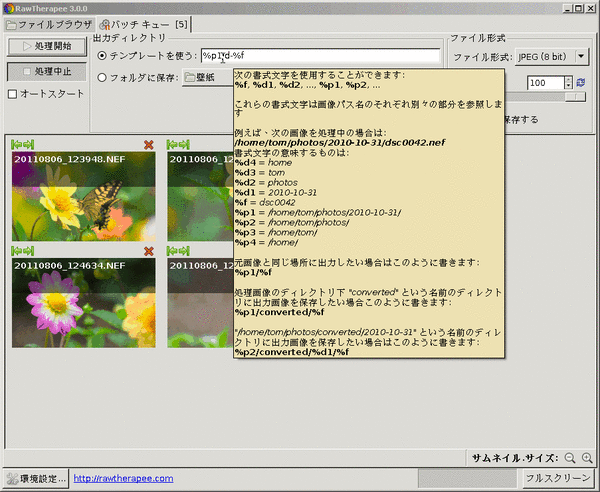This screenshot has height=492, width=600.
Task: Open the JPEG (8 bit) file format dropdown
Action: [x=551, y=57]
